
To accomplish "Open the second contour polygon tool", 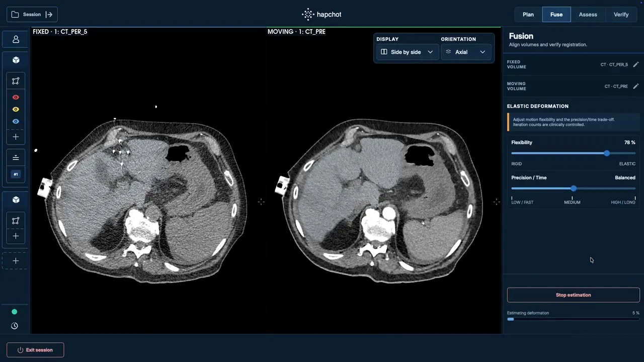I will click(16, 221).
